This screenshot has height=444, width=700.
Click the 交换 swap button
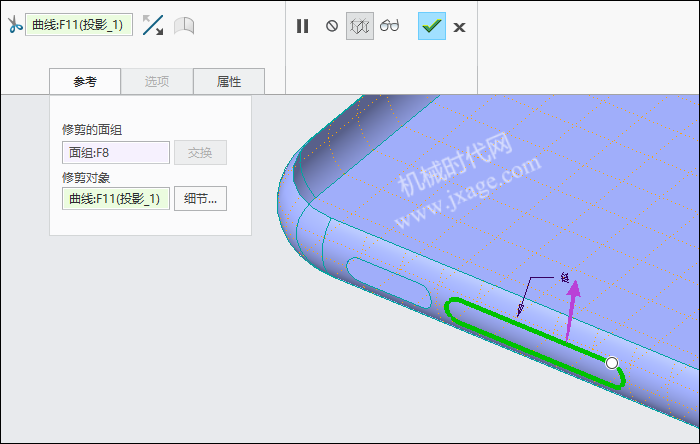point(200,153)
